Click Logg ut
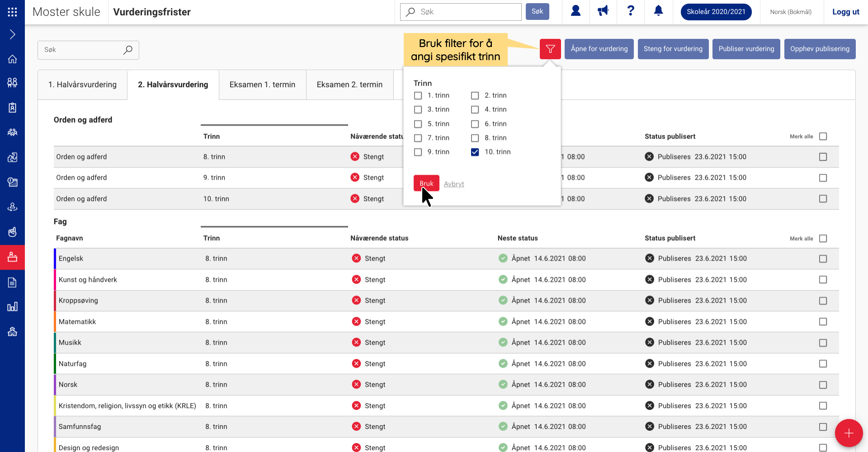868x452 pixels. 845,12
